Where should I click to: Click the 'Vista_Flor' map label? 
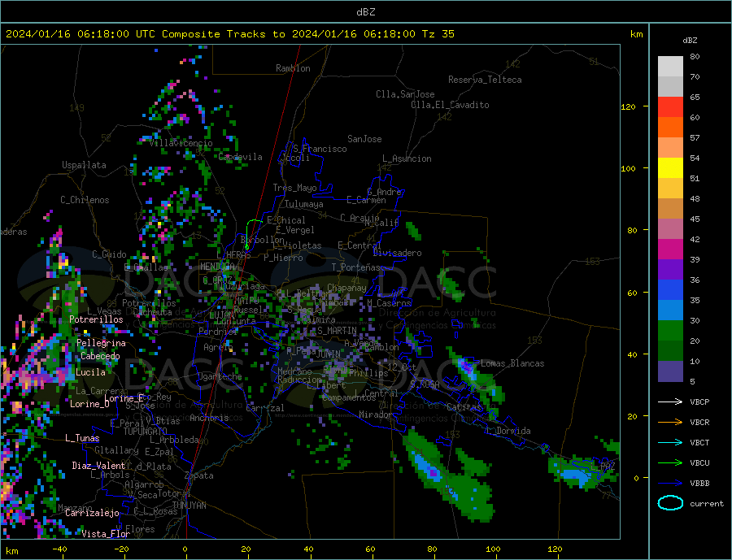(x=106, y=534)
